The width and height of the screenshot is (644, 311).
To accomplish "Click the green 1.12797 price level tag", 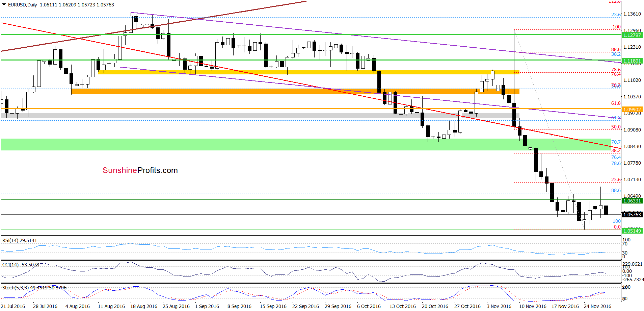I will (x=632, y=35).
